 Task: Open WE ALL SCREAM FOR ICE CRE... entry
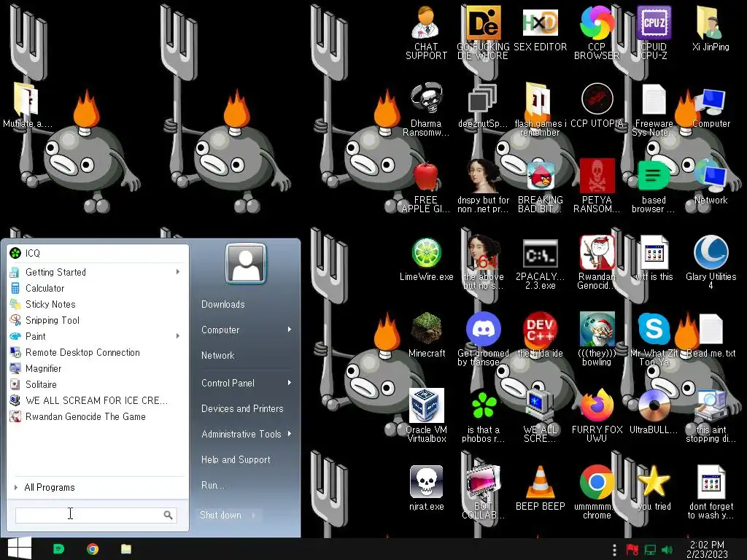(x=98, y=400)
